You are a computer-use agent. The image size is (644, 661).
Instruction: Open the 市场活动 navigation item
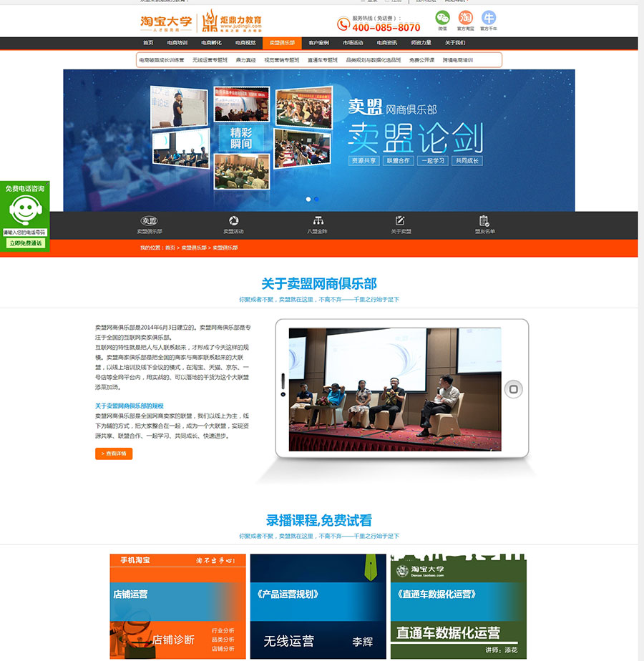[353, 43]
